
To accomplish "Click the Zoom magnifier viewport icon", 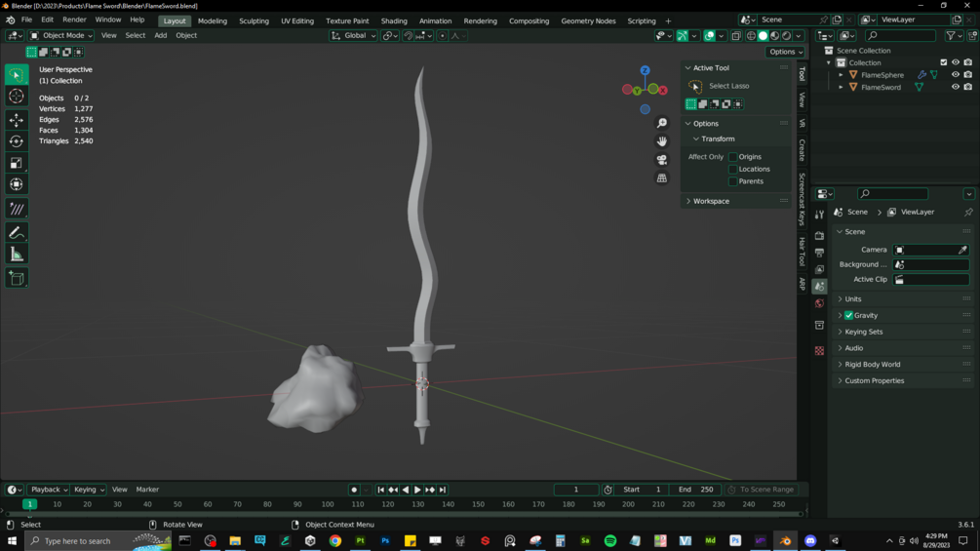I will (x=662, y=123).
